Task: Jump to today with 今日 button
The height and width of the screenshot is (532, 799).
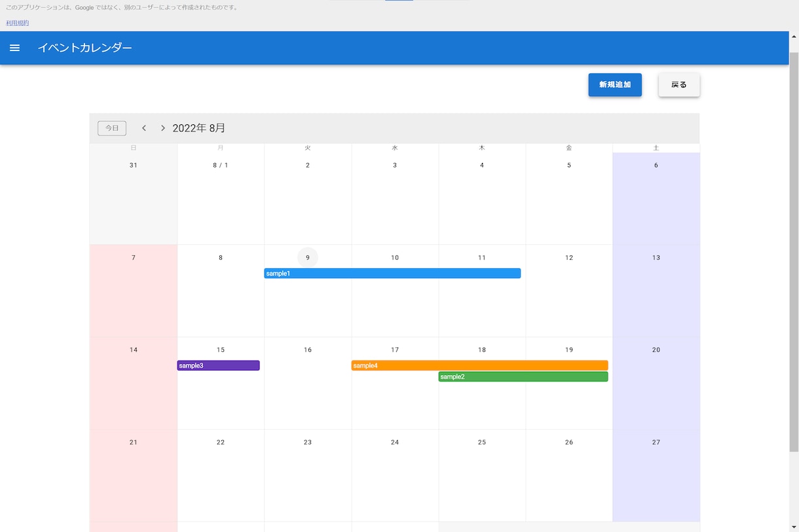Action: 112,128
